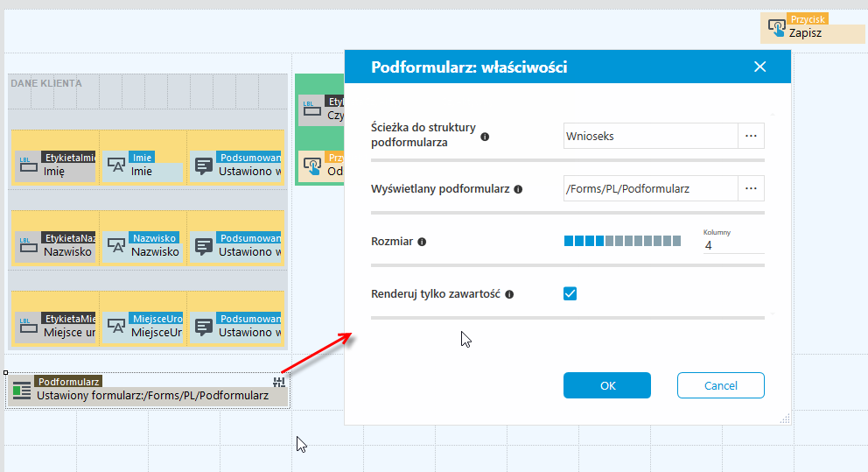The image size is (868, 472).
Task: Select the Nazwisko text field icon
Action: click(x=116, y=245)
